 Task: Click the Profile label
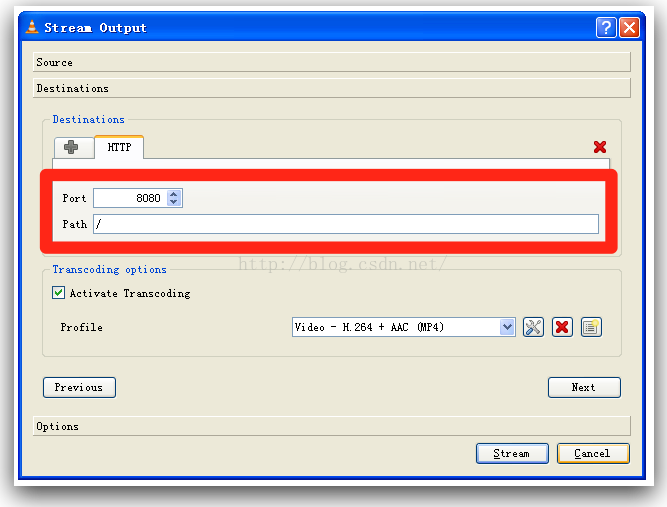click(82, 328)
